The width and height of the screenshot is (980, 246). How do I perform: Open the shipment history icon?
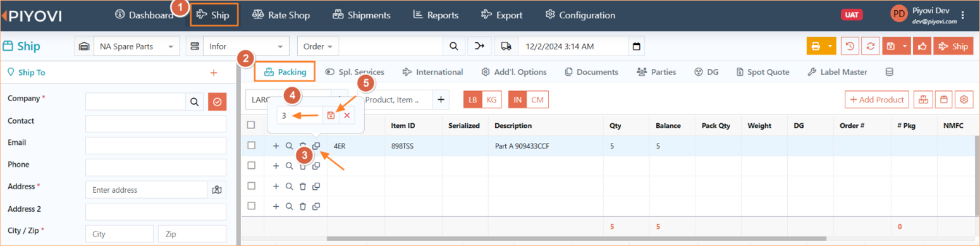[850, 46]
